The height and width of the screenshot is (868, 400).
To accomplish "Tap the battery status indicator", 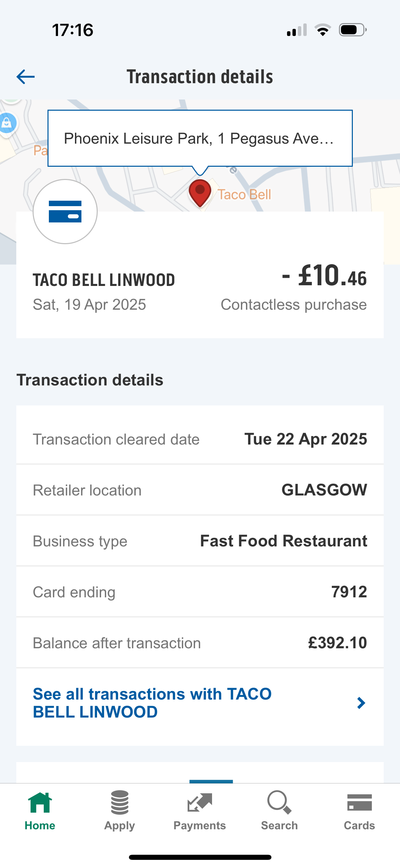I will coord(353,30).
